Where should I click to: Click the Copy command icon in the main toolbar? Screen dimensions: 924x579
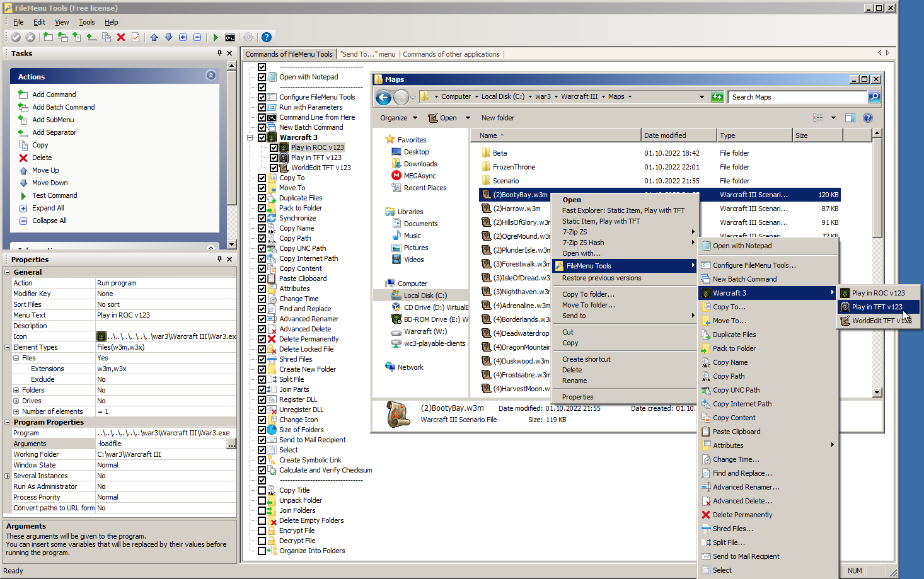click(x=107, y=37)
